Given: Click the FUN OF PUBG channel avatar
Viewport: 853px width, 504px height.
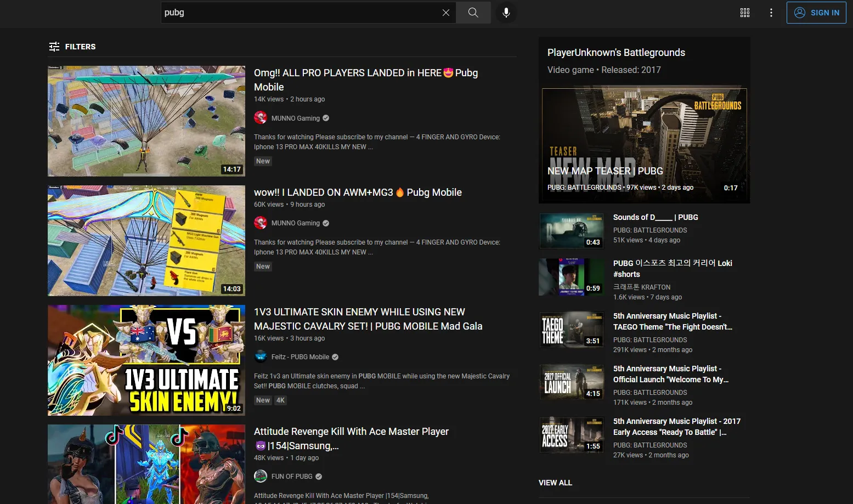Looking at the screenshot, I should click(x=261, y=476).
